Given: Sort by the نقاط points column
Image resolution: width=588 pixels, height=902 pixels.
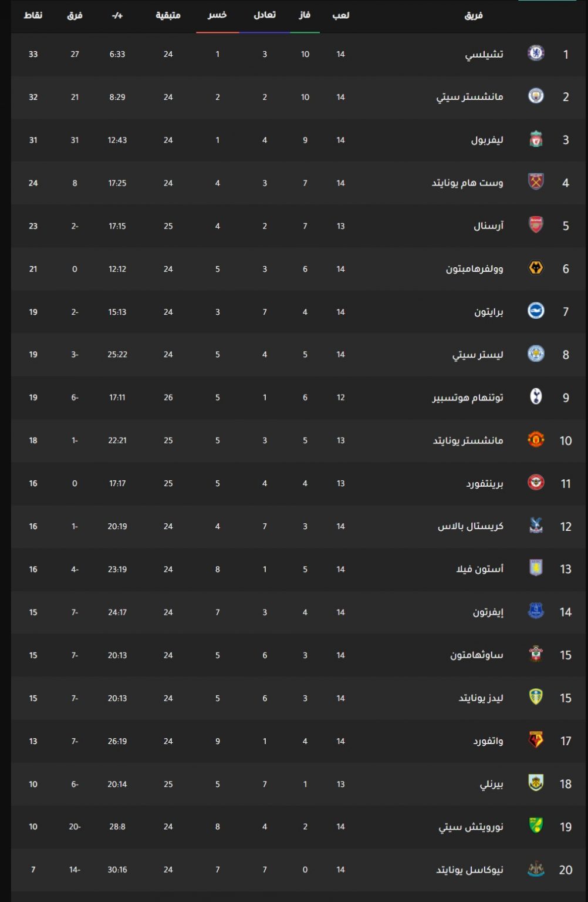Looking at the screenshot, I should [33, 15].
